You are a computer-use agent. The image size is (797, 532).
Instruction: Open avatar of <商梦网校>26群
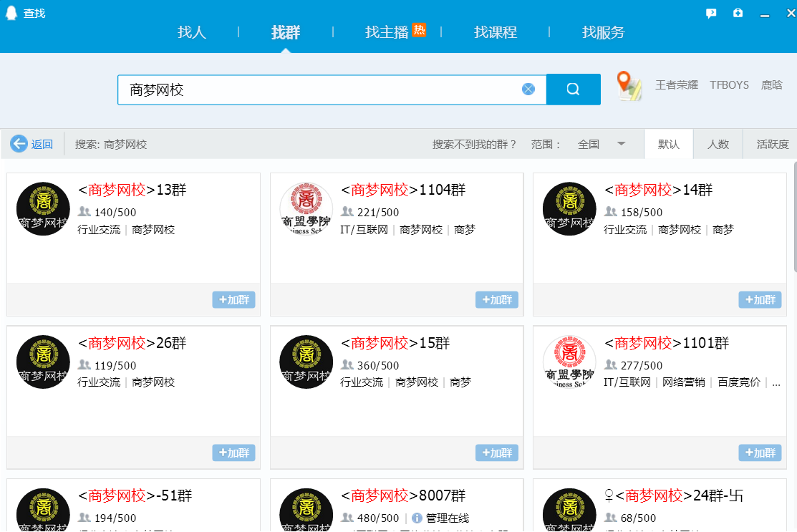[x=43, y=362]
